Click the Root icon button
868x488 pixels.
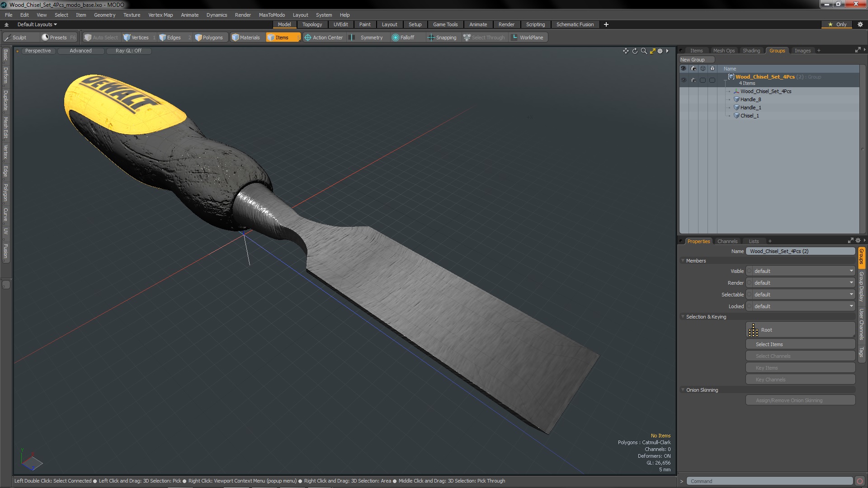coord(753,330)
